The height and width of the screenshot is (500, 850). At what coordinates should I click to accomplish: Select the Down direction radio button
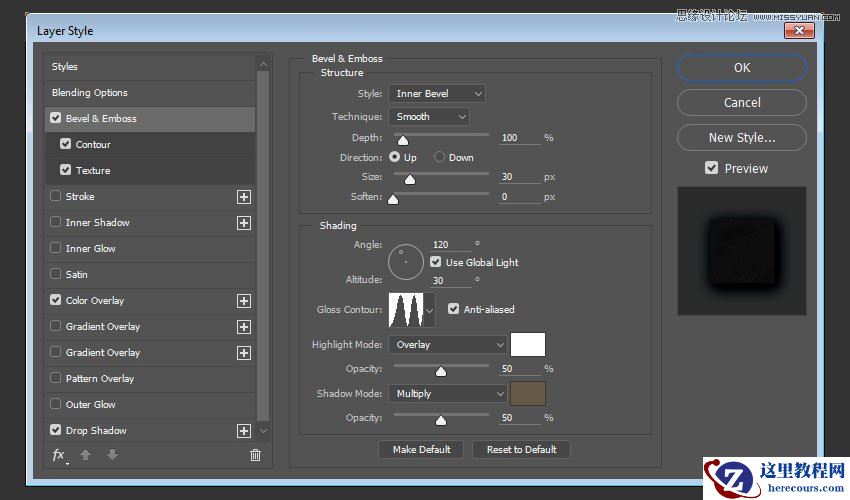pos(439,157)
